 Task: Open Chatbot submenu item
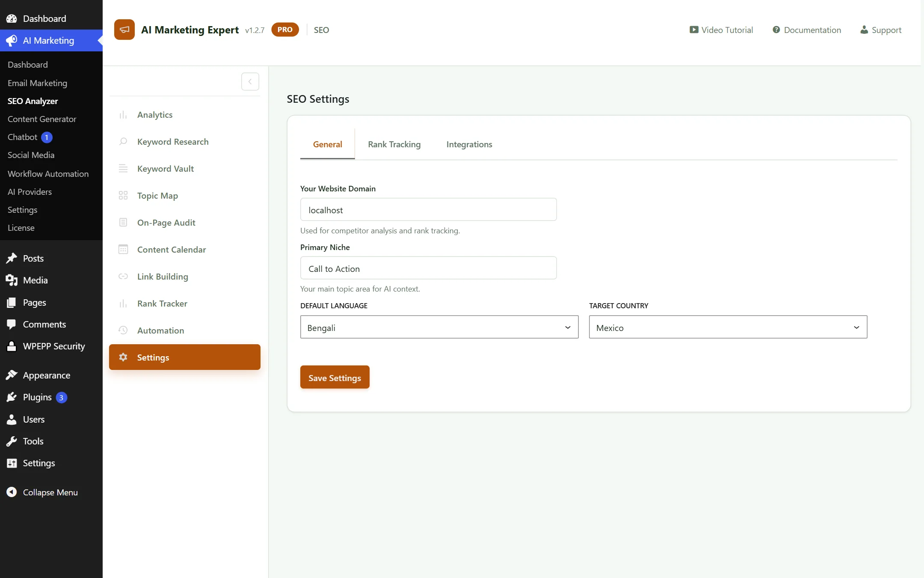coord(22,137)
